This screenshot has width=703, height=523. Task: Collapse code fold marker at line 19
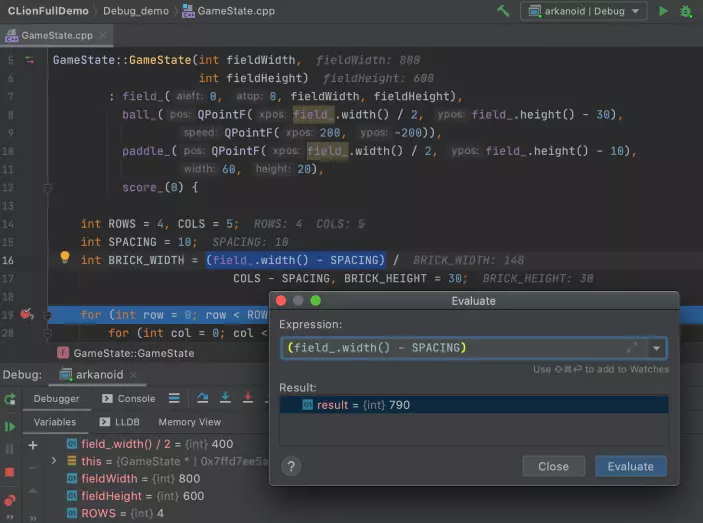[48, 315]
